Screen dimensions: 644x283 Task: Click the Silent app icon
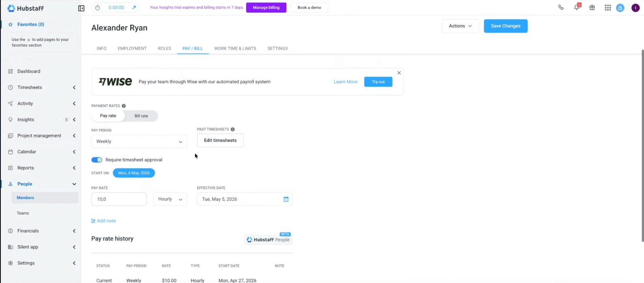click(11, 247)
